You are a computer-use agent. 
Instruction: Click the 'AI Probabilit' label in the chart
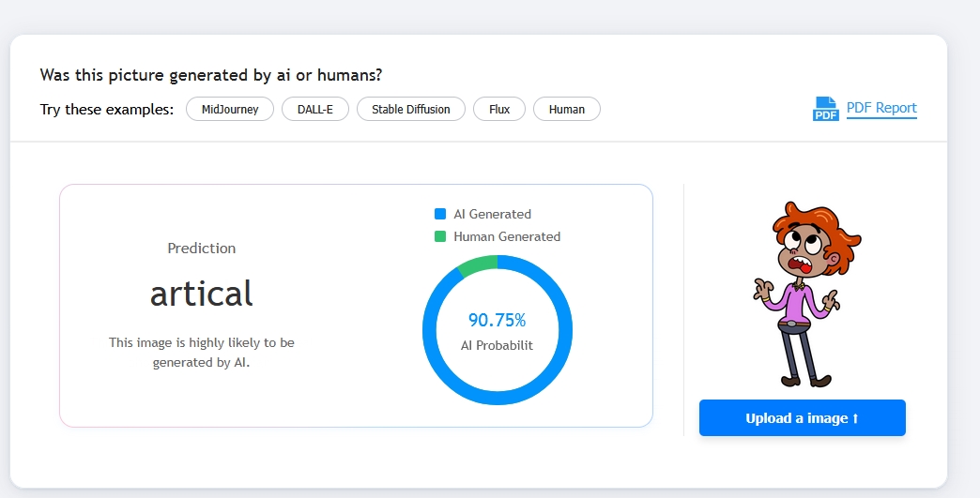497,346
